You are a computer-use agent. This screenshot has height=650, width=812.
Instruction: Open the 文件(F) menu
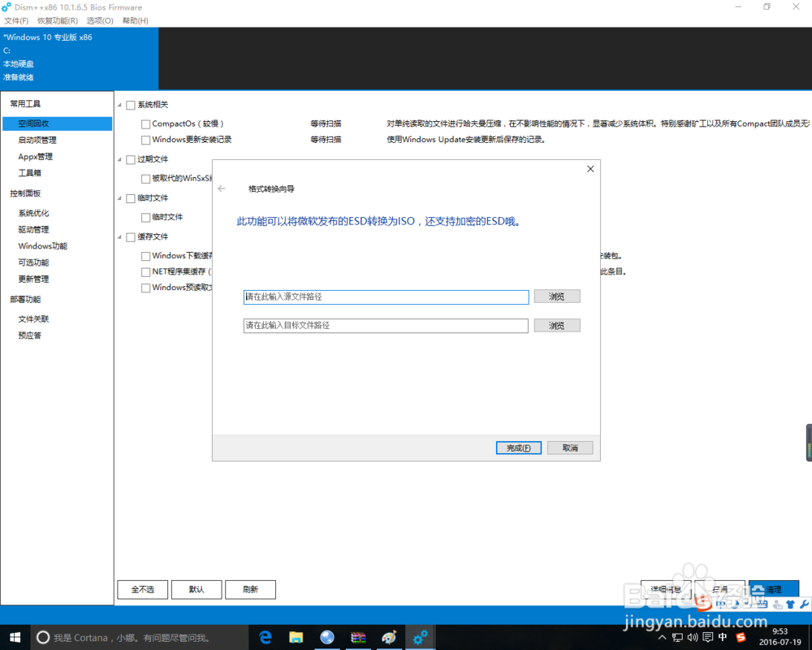pyautogui.click(x=16, y=21)
